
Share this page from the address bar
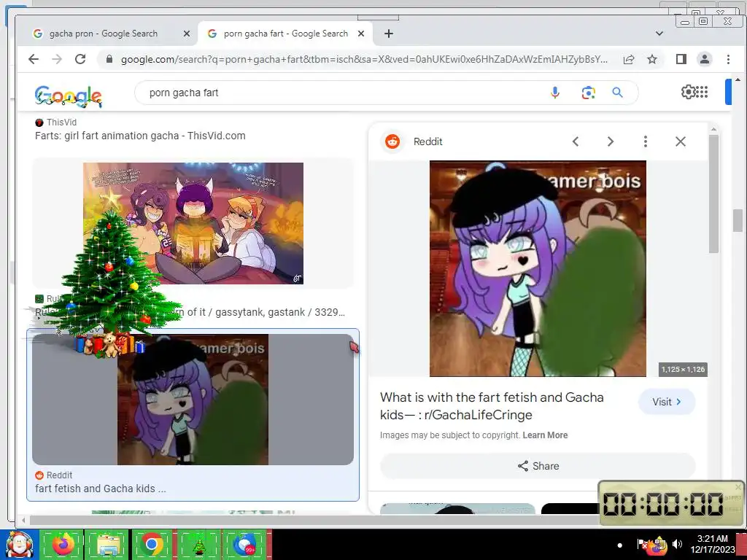point(629,59)
